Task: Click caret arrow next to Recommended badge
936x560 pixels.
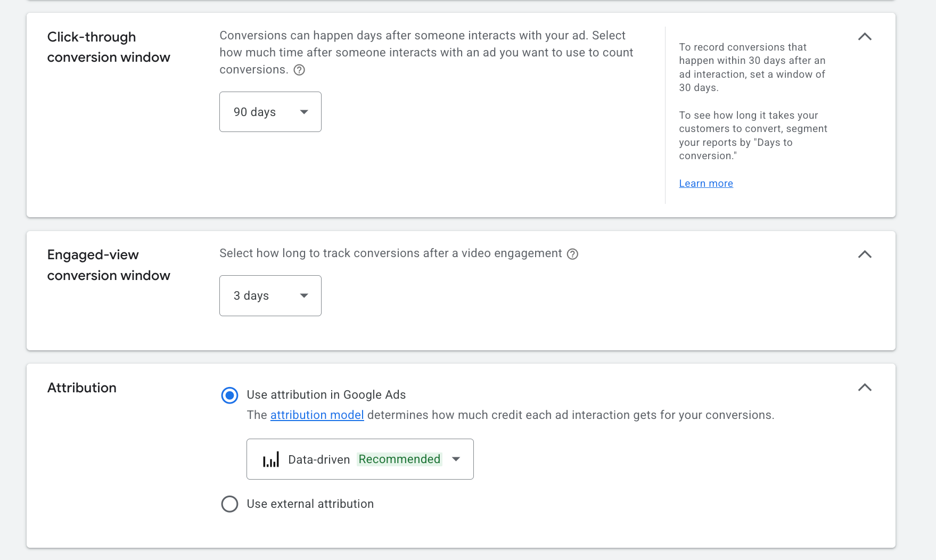Action: click(456, 459)
